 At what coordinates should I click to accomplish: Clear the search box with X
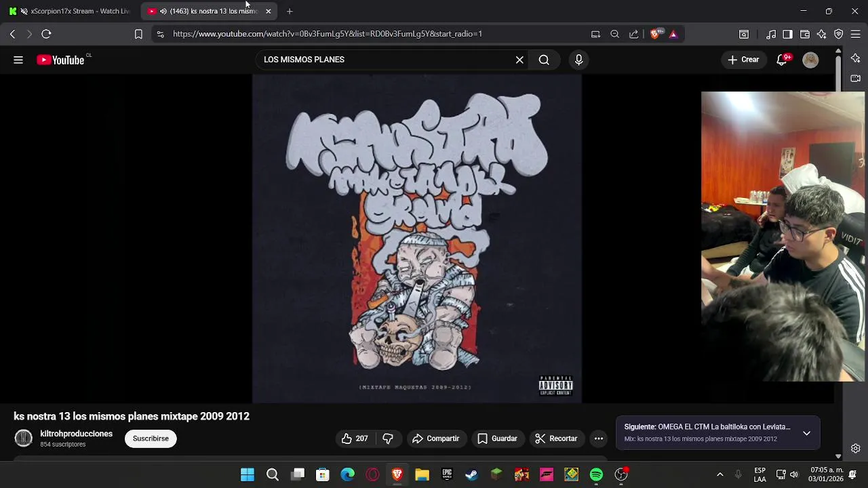click(x=519, y=60)
